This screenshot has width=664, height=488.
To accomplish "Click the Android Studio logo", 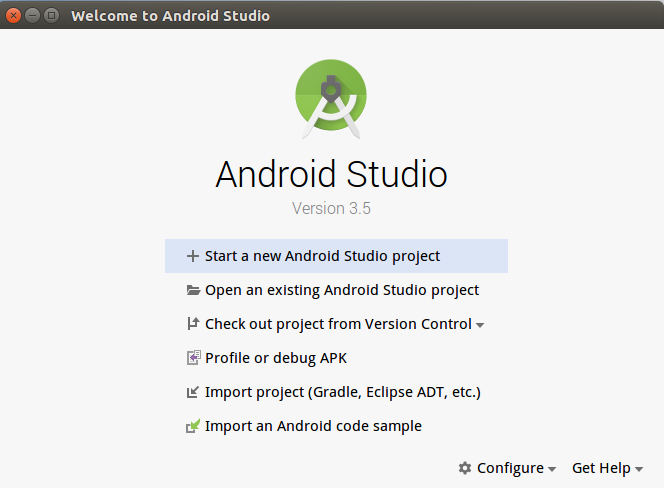I will point(331,99).
